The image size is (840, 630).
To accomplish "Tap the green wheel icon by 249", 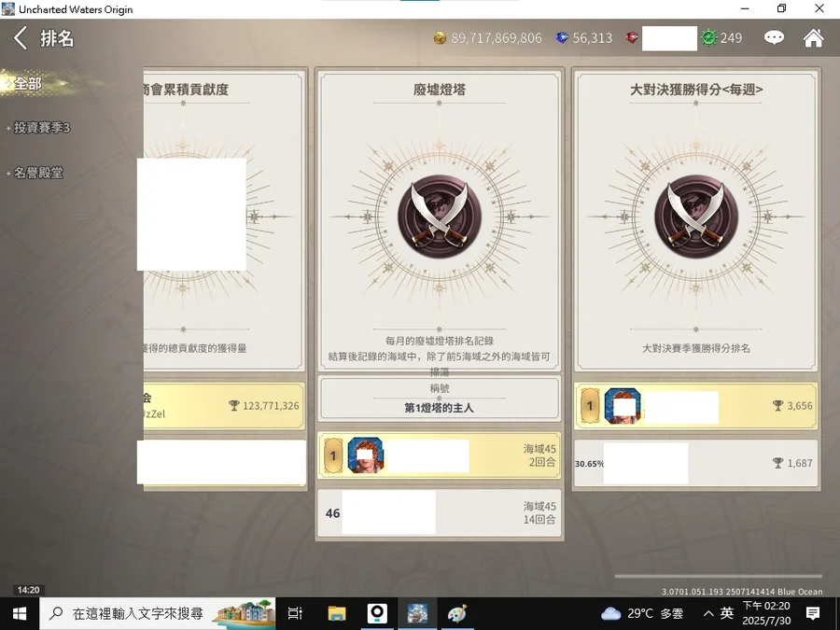I will coord(708,38).
